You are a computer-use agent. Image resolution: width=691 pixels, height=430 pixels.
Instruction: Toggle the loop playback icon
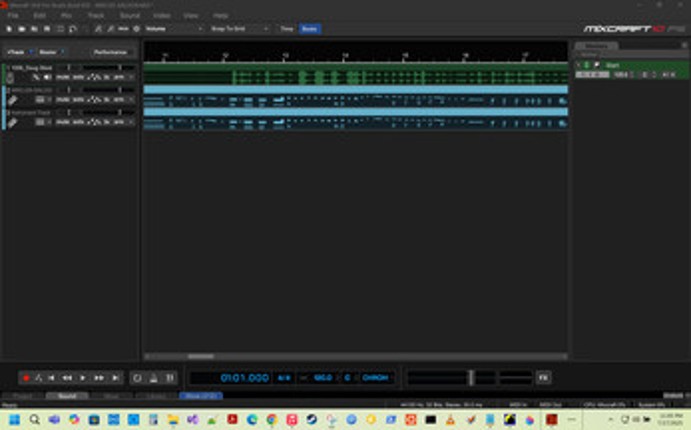(x=137, y=378)
